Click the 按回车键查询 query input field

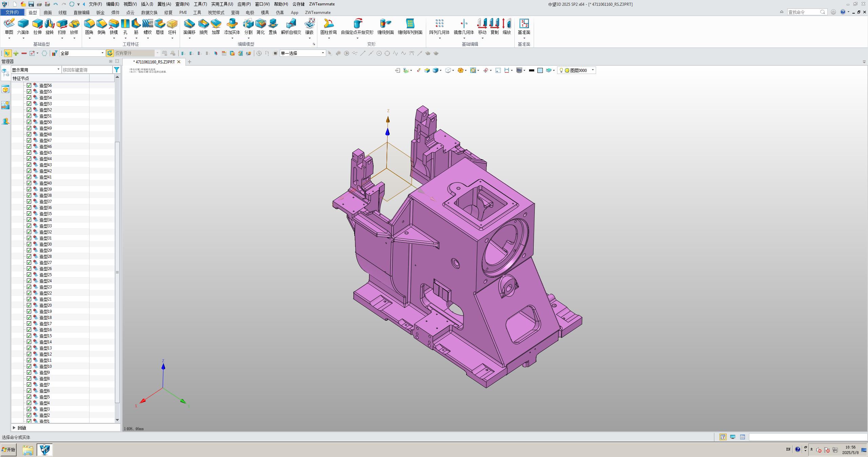click(x=87, y=70)
